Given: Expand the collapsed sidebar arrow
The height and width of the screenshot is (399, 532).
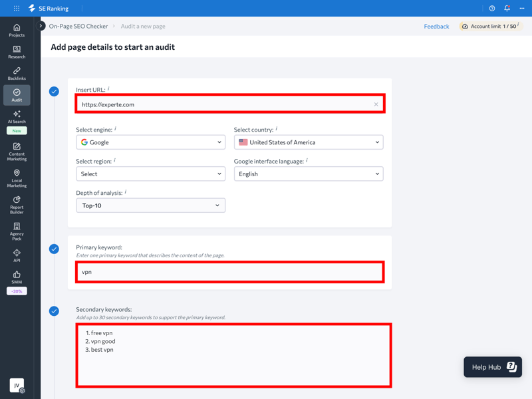Looking at the screenshot, I should pos(41,26).
